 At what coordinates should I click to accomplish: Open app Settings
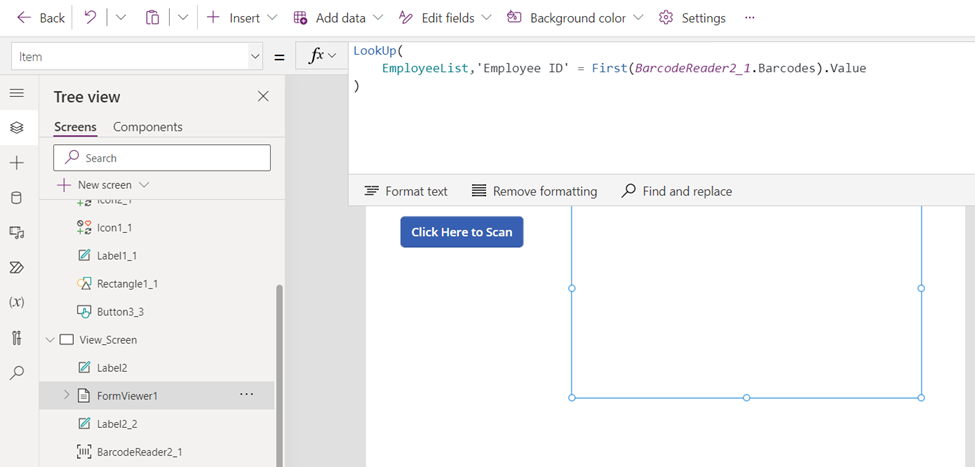coord(692,18)
